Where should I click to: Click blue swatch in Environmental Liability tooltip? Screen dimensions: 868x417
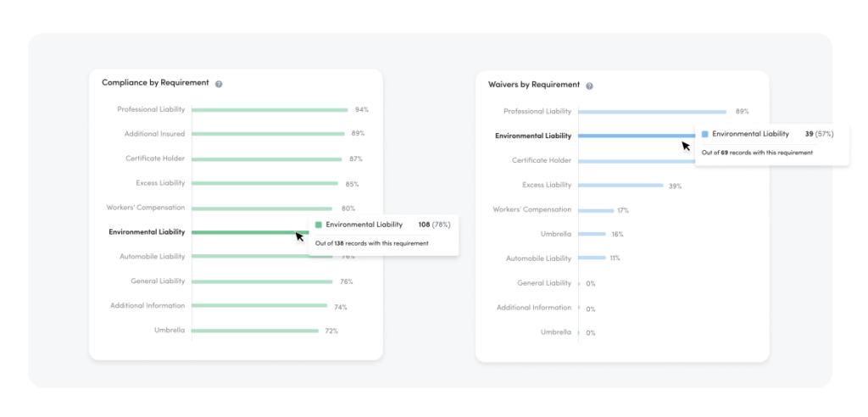point(704,134)
